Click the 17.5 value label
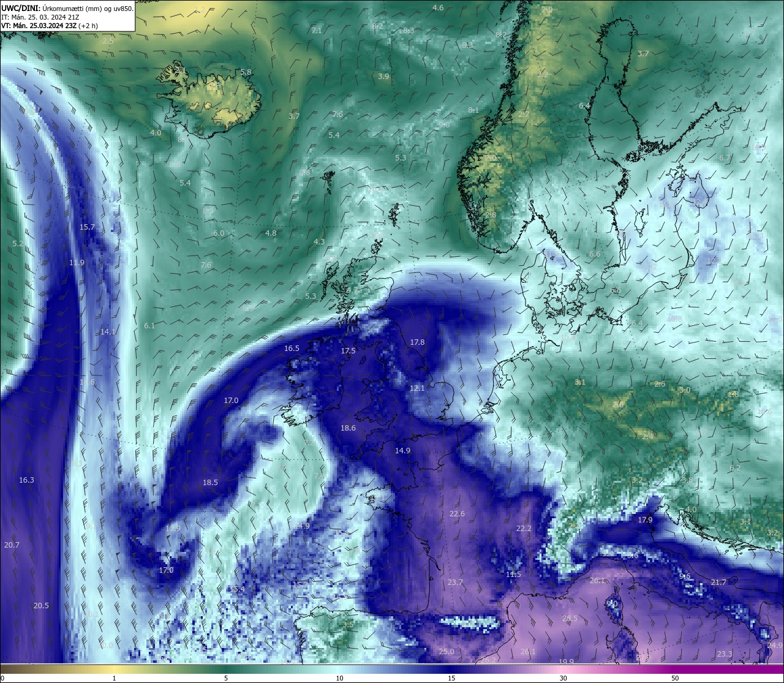The height and width of the screenshot is (683, 784). [348, 351]
